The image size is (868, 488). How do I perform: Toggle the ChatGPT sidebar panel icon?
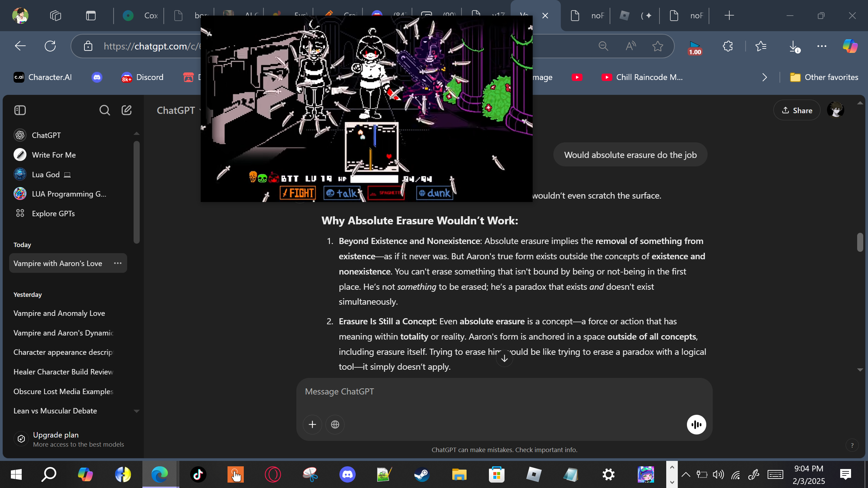tap(20, 110)
